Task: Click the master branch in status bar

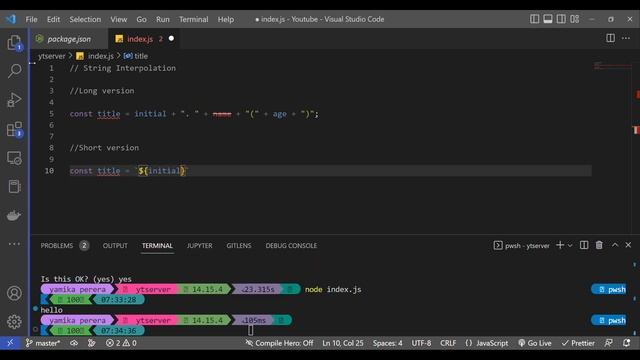Action: click(42, 343)
